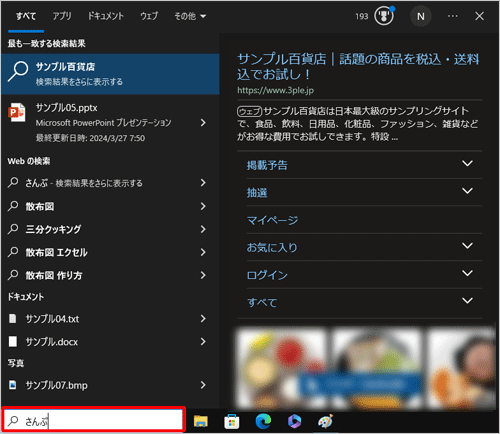
Task: Expand the ログイン chevron
Action: tap(468, 273)
